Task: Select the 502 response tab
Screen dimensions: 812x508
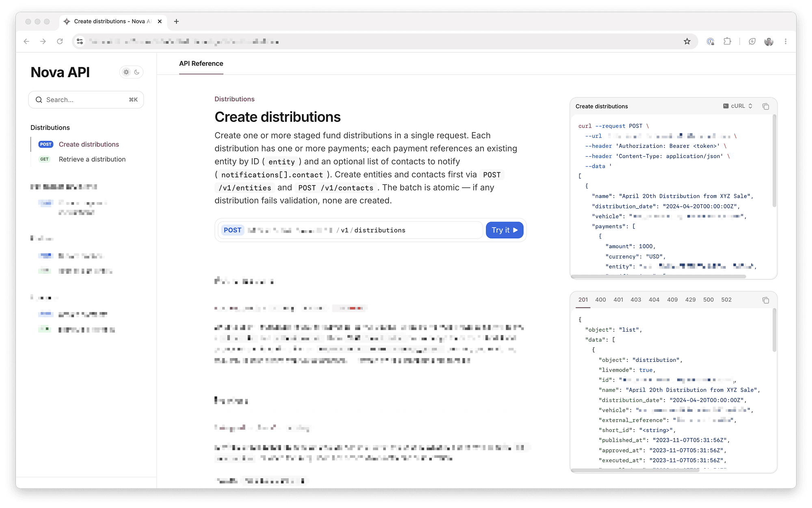Action: pos(726,300)
